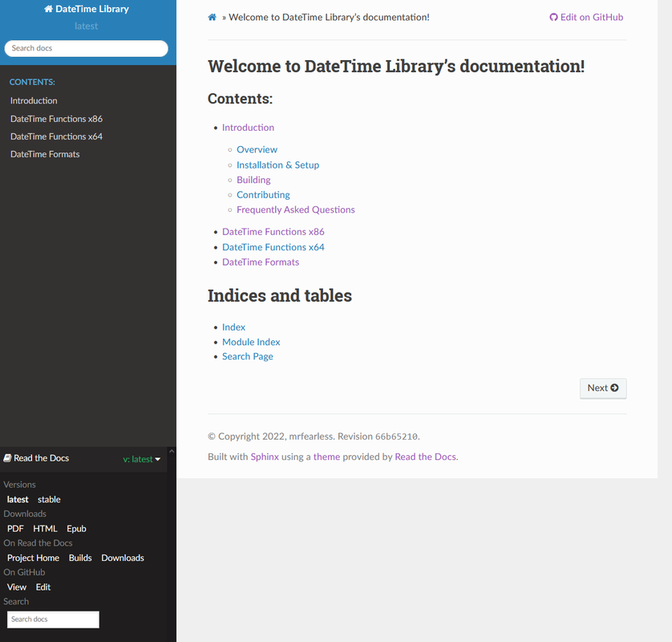Open the Builds link in the flyout
Image resolution: width=672 pixels, height=642 pixels.
coord(80,558)
